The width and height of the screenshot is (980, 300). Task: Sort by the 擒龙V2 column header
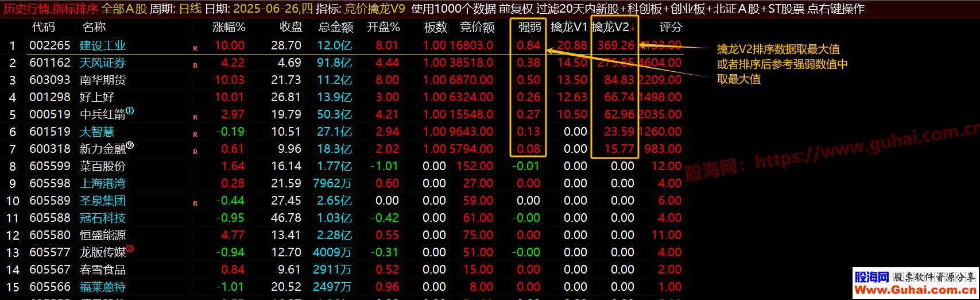pos(614,27)
